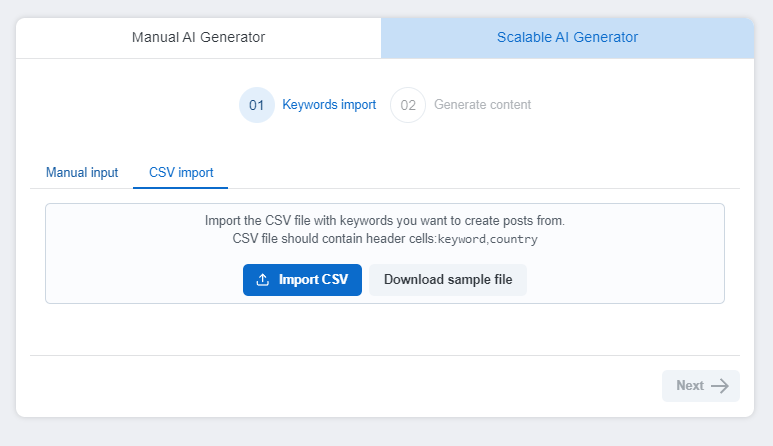The width and height of the screenshot is (773, 446).
Task: Click the step 02 circle
Action: click(x=408, y=105)
